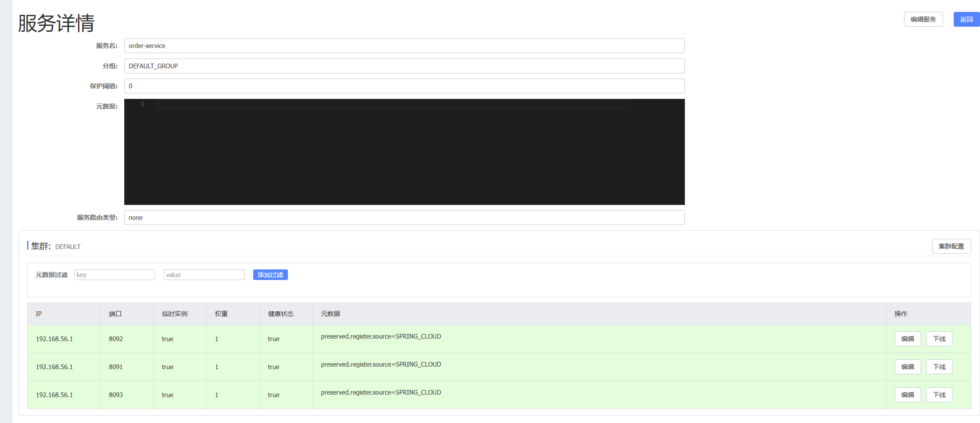Edit the instance on port 8091

(x=907, y=367)
